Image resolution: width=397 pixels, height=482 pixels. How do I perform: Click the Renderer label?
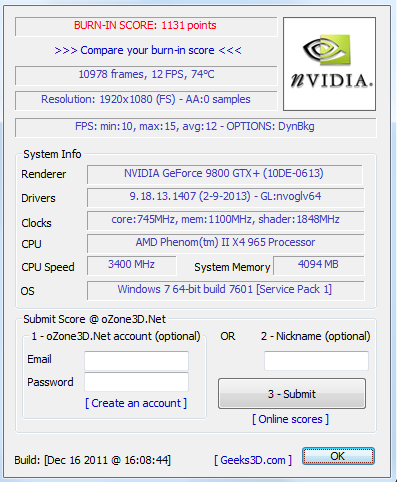click(x=44, y=174)
